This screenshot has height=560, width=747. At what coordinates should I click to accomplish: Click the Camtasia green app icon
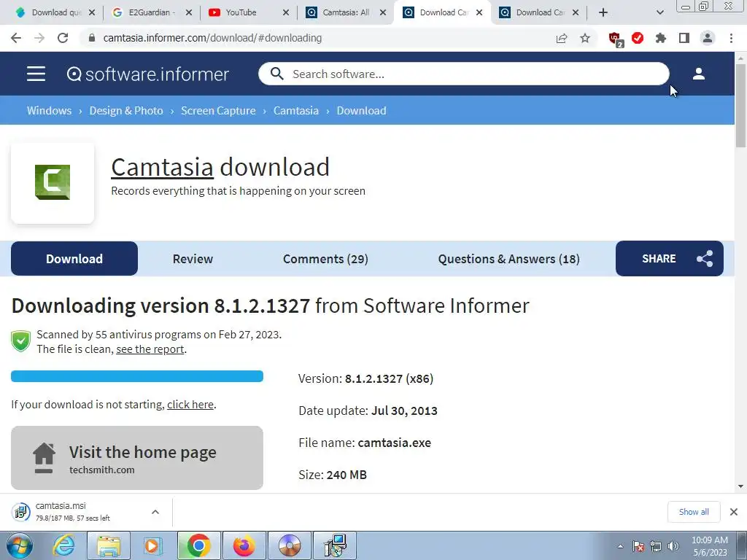click(x=53, y=182)
